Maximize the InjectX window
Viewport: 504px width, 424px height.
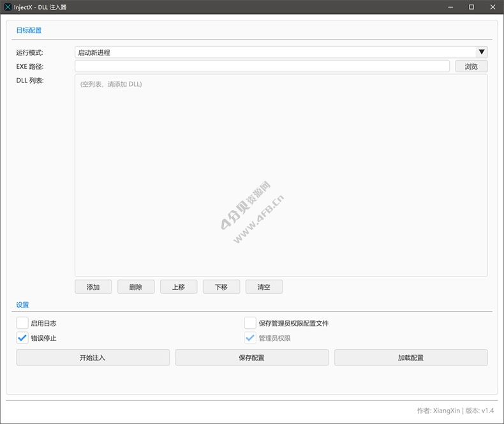(471, 7)
